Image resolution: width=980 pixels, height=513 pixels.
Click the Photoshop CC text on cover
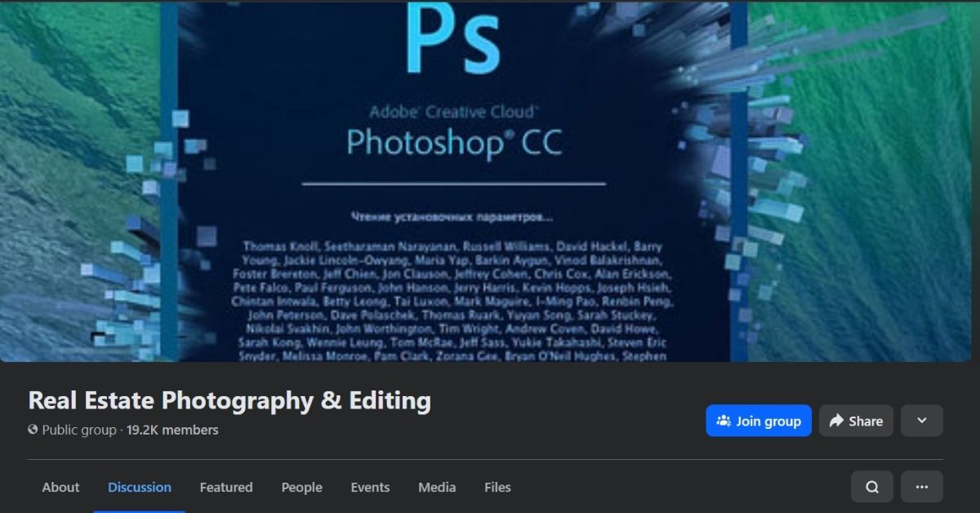click(454, 143)
